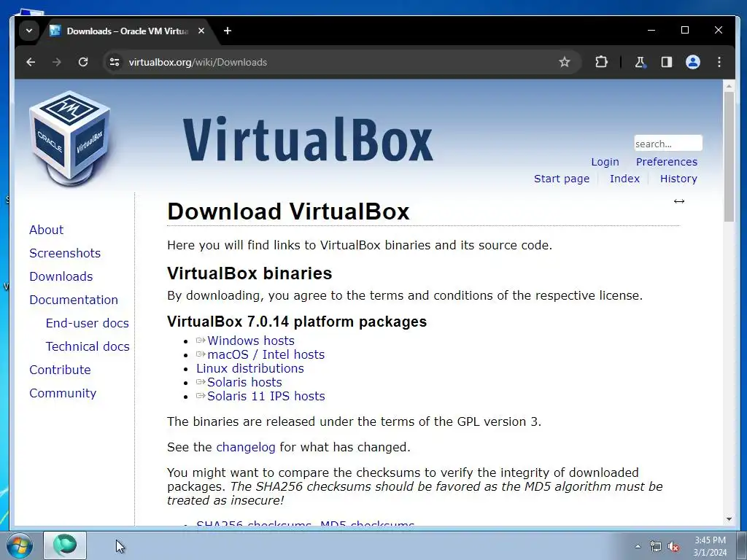This screenshot has height=560, width=747.
Task: Click the page scrollbar down arrow
Action: click(x=729, y=519)
